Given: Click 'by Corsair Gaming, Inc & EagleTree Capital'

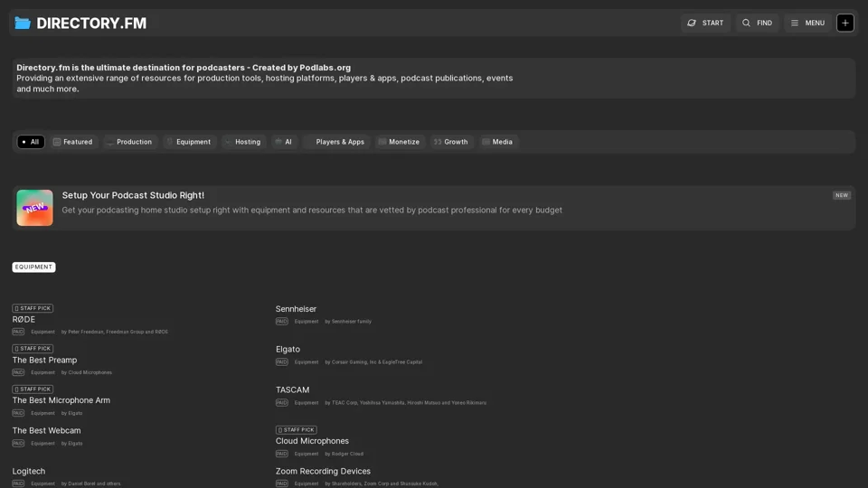Looking at the screenshot, I should point(373,361).
